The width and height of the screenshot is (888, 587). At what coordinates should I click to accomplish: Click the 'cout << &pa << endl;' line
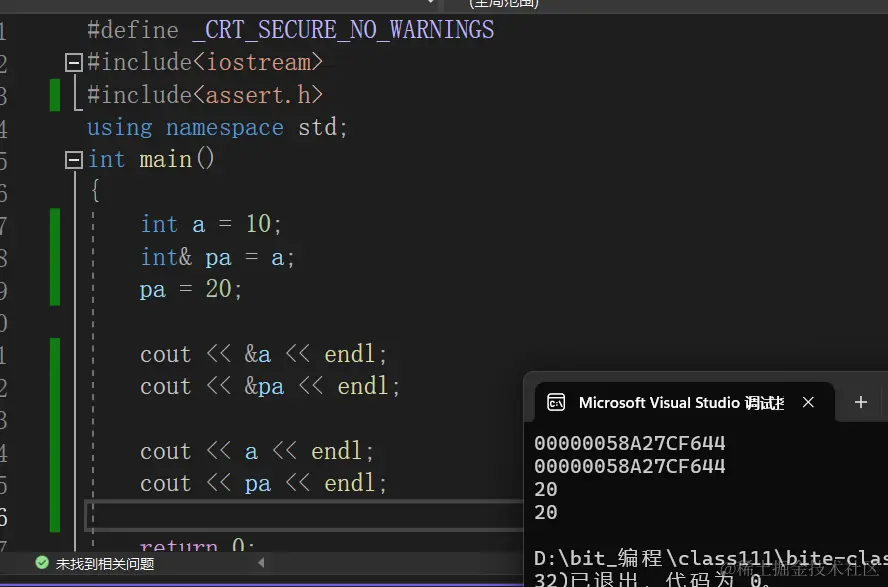270,387
